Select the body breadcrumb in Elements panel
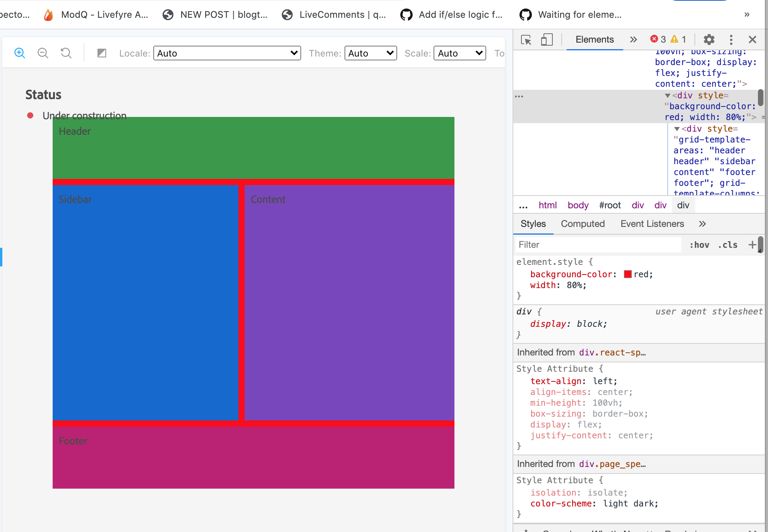768x532 pixels. pyautogui.click(x=578, y=205)
